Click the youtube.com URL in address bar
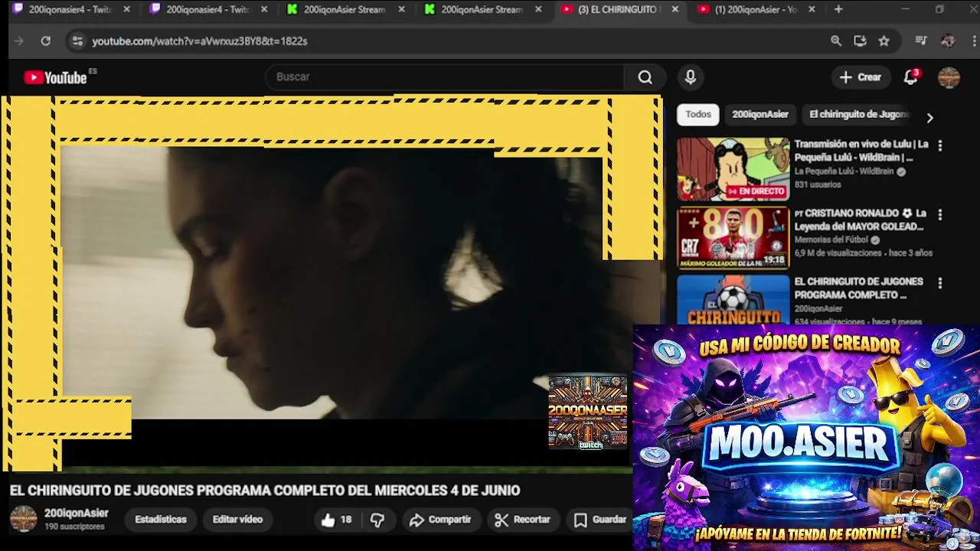 [200, 41]
